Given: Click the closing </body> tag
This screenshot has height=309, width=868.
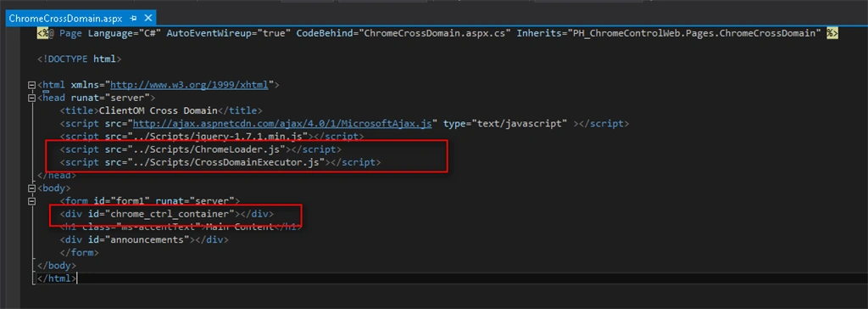Looking at the screenshot, I should click(x=57, y=266).
